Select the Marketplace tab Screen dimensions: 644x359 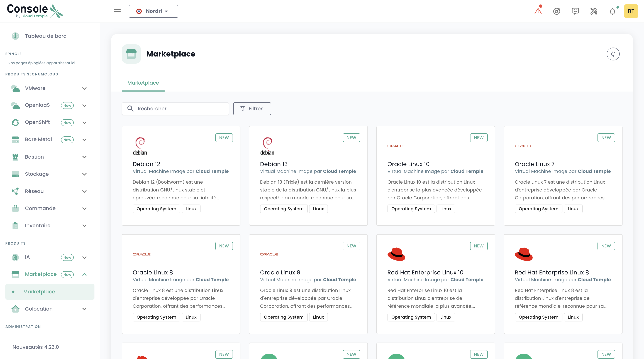[x=143, y=83]
